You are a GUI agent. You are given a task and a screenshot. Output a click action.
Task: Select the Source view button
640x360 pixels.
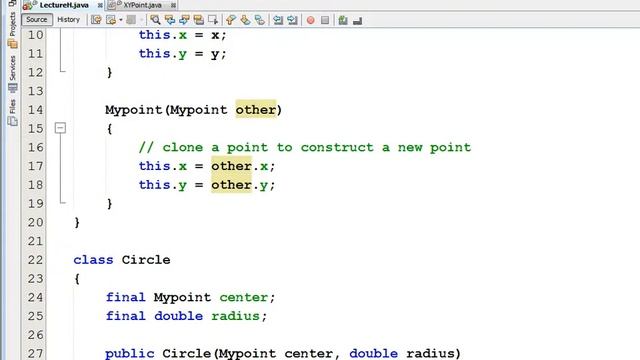tap(37, 20)
